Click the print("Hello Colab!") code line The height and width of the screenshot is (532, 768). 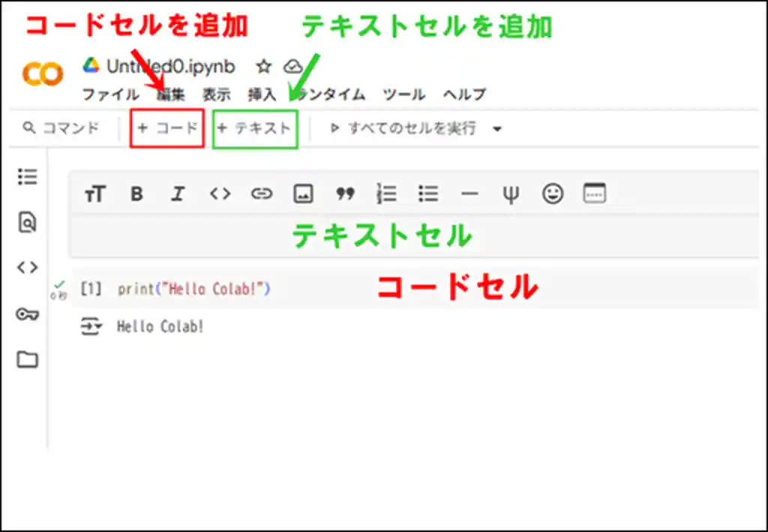tap(193, 289)
